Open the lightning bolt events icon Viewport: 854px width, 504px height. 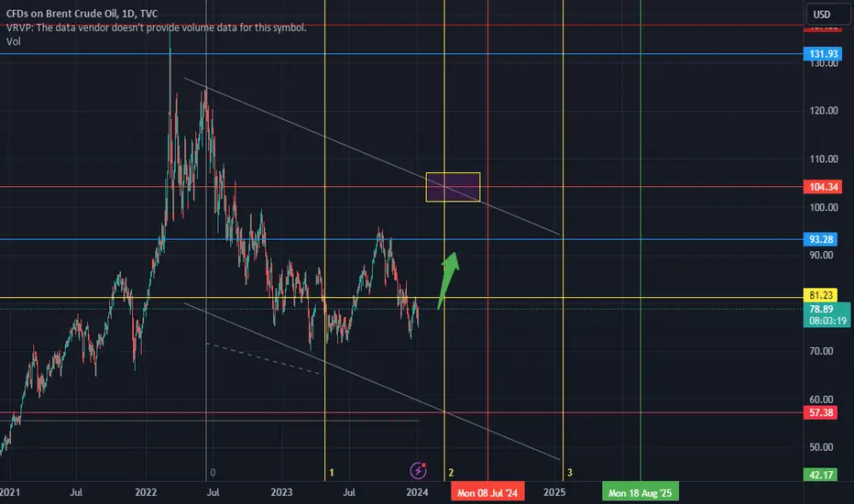click(418, 470)
